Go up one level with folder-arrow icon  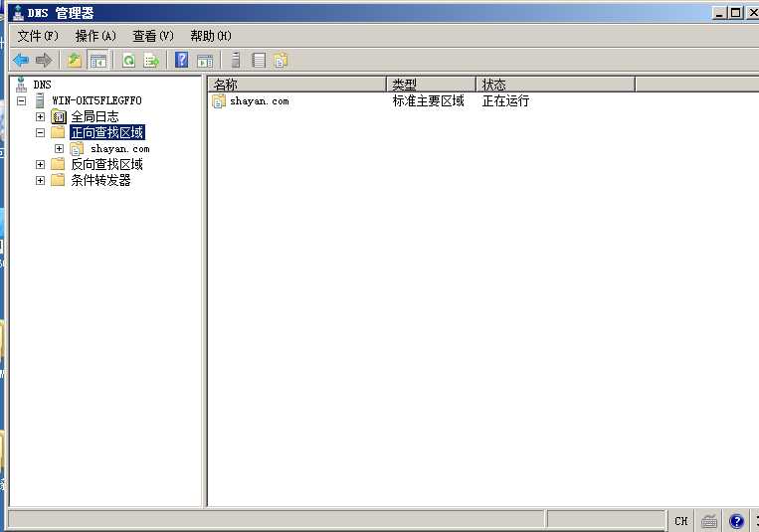coord(75,61)
